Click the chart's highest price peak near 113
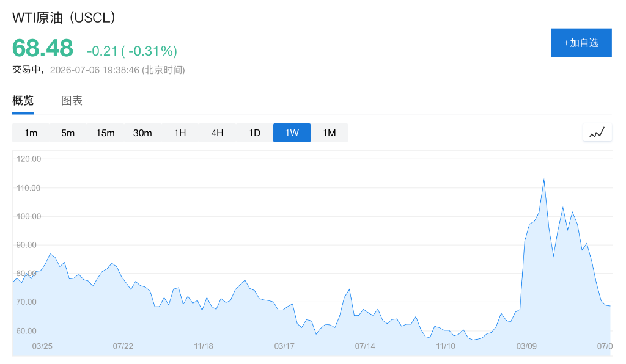 543,180
